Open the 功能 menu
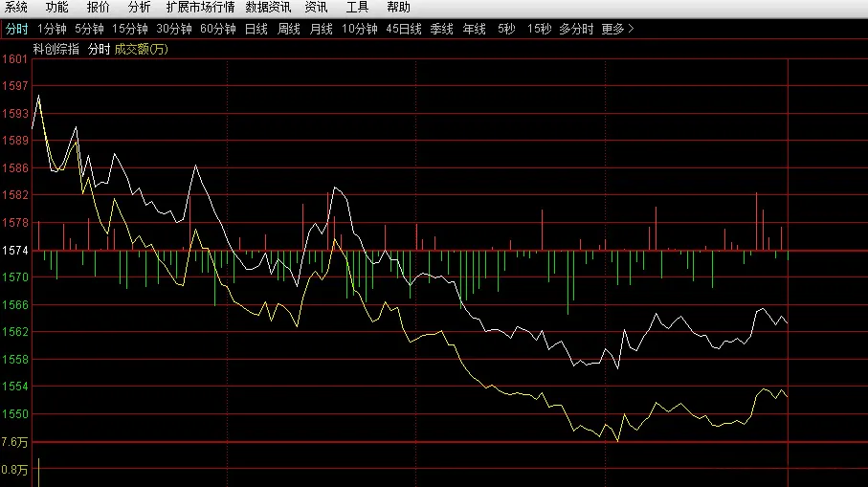The height and width of the screenshot is (487, 868). pyautogui.click(x=57, y=8)
